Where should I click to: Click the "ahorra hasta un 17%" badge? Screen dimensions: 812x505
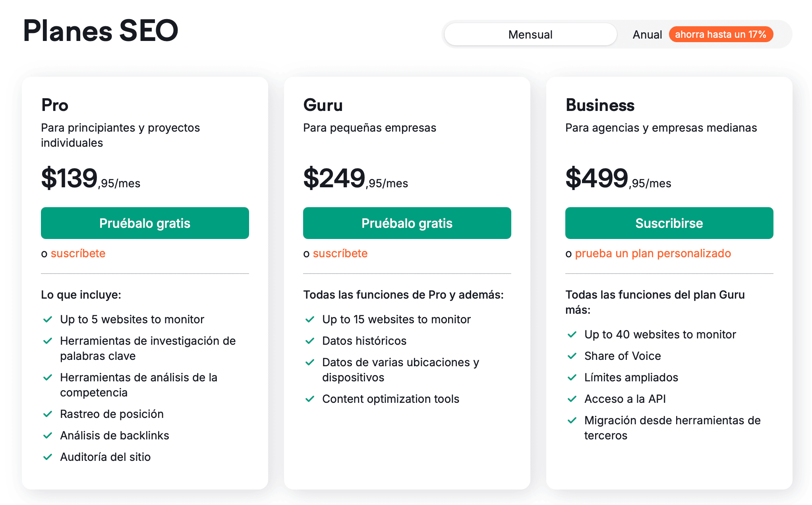(721, 35)
